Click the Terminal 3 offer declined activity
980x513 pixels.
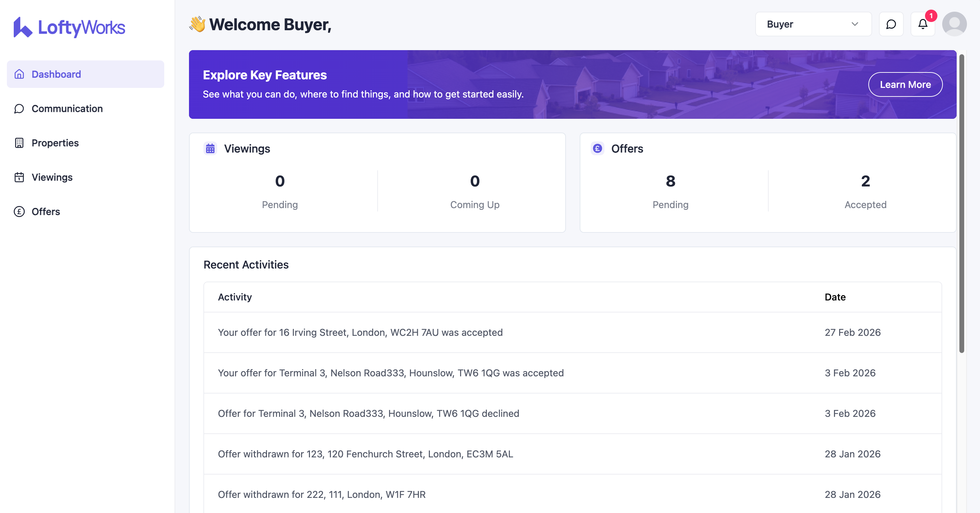pos(368,413)
